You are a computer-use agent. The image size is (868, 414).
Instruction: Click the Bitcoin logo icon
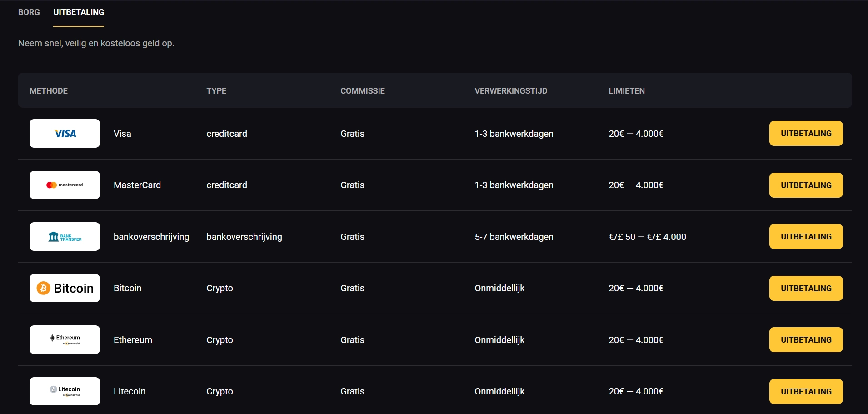(x=65, y=288)
